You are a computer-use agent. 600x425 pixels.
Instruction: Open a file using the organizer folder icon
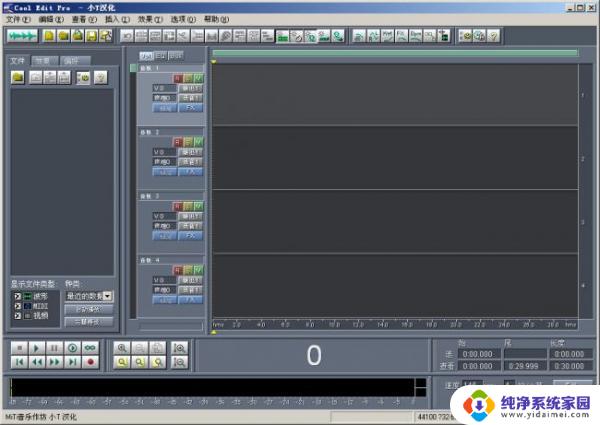(19, 76)
